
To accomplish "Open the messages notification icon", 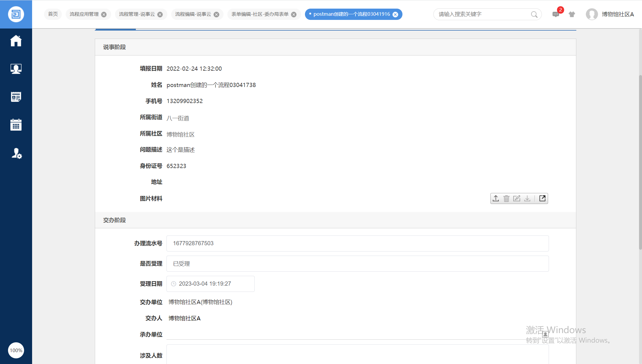I will click(556, 14).
